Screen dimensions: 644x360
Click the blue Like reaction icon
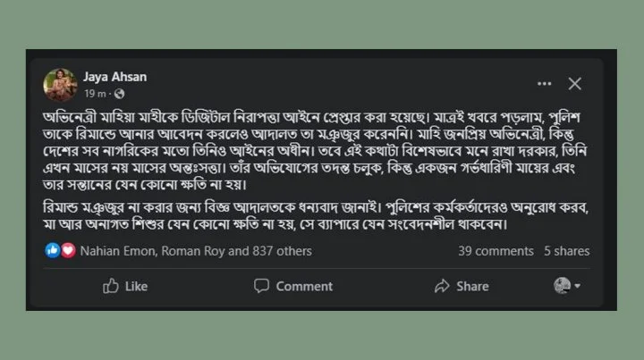(x=53, y=250)
